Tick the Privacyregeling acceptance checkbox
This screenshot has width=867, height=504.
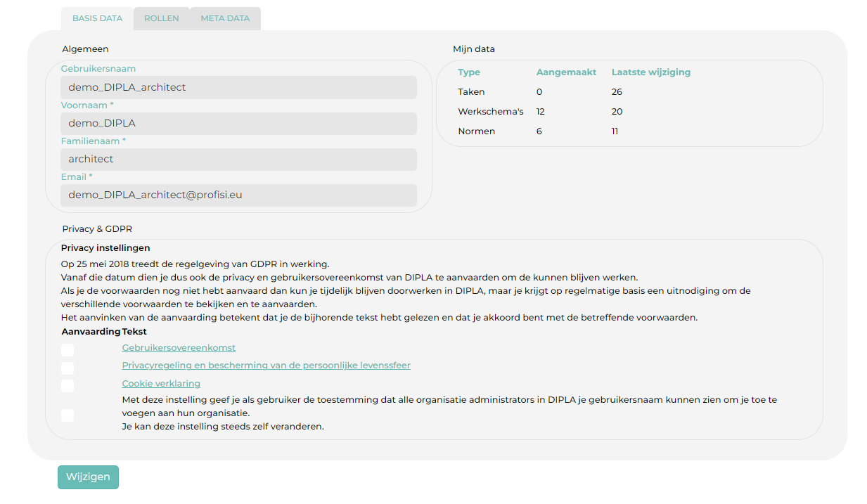pos(68,368)
